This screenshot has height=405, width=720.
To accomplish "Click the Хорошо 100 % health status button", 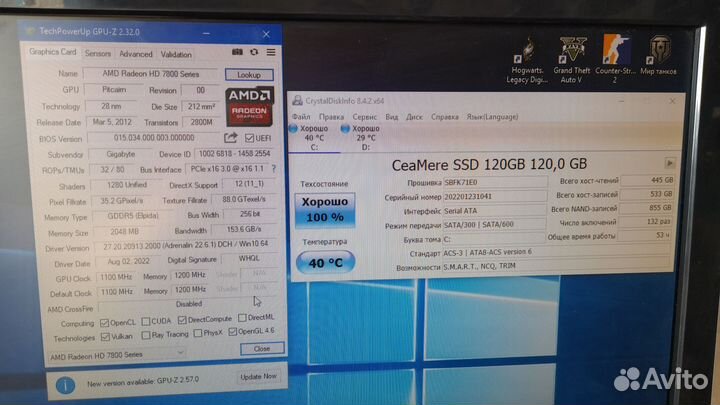I will tap(325, 210).
